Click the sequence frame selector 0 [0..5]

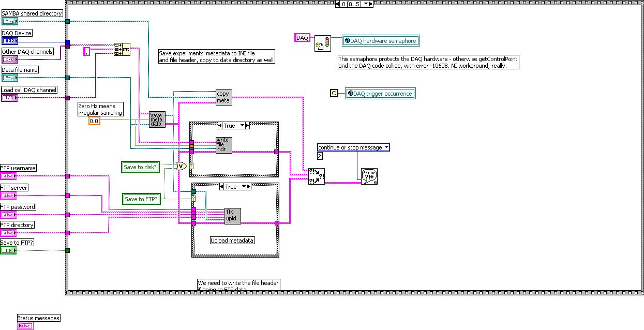352,3
